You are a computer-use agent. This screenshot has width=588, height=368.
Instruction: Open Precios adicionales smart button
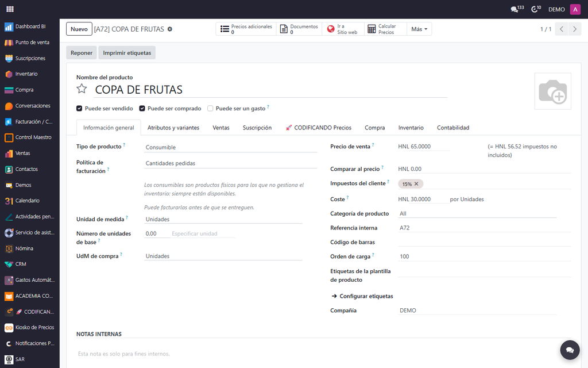(x=246, y=29)
